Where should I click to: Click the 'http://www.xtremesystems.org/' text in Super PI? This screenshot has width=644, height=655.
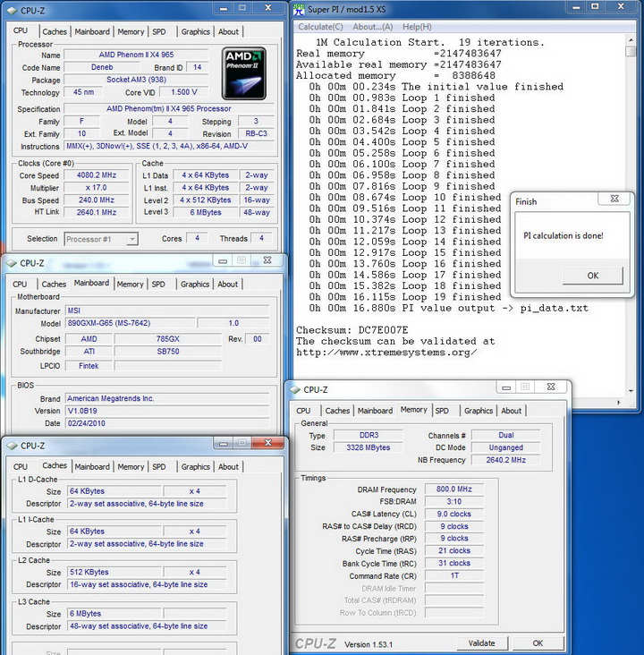click(x=386, y=353)
